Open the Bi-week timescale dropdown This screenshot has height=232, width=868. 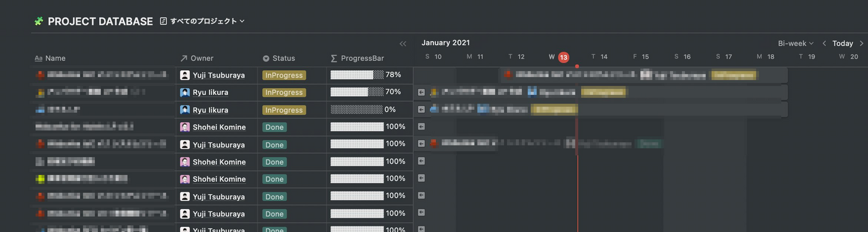(796, 43)
